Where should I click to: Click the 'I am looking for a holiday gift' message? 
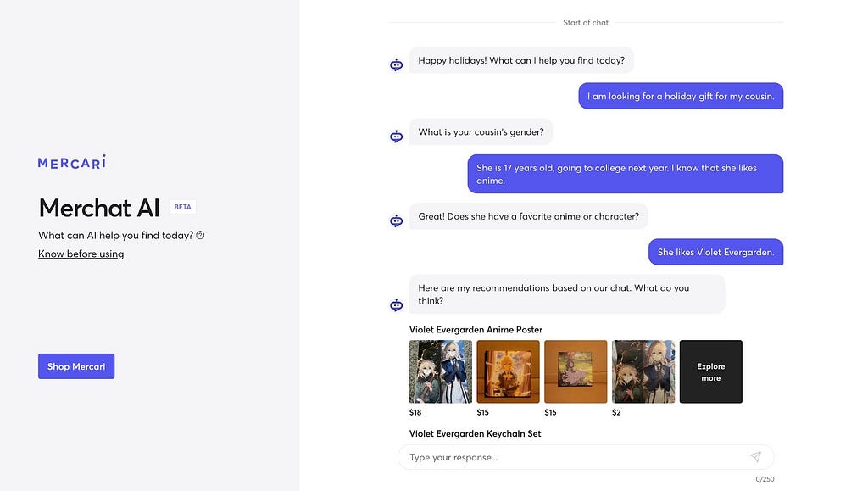(681, 96)
